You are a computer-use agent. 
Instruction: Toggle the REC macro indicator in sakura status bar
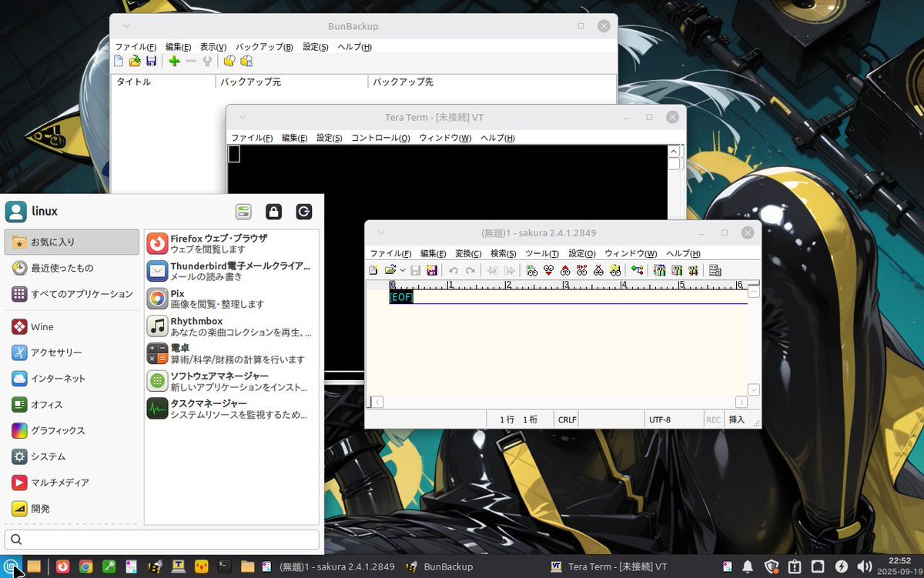coord(714,419)
